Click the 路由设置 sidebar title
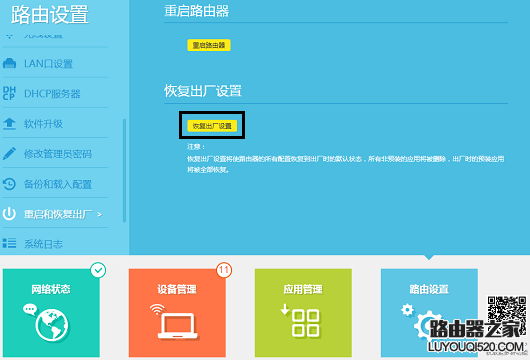This screenshot has width=530, height=360. pos(50,15)
